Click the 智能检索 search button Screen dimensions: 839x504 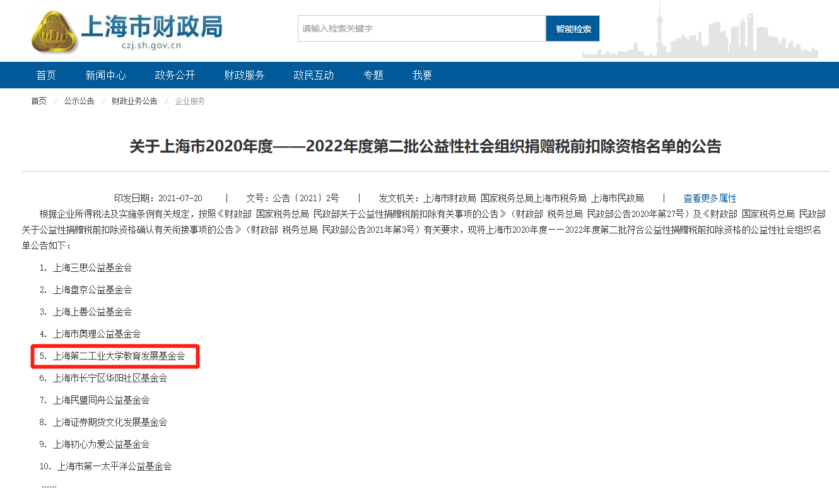tap(573, 28)
